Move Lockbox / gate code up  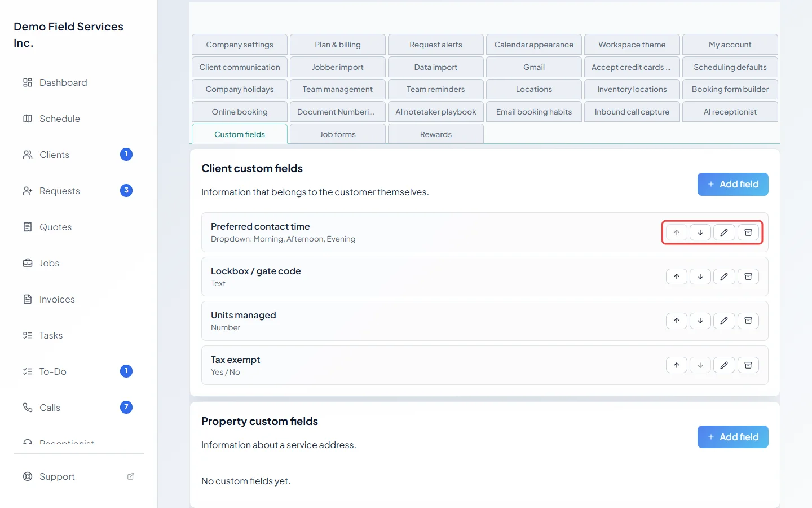[x=676, y=277]
